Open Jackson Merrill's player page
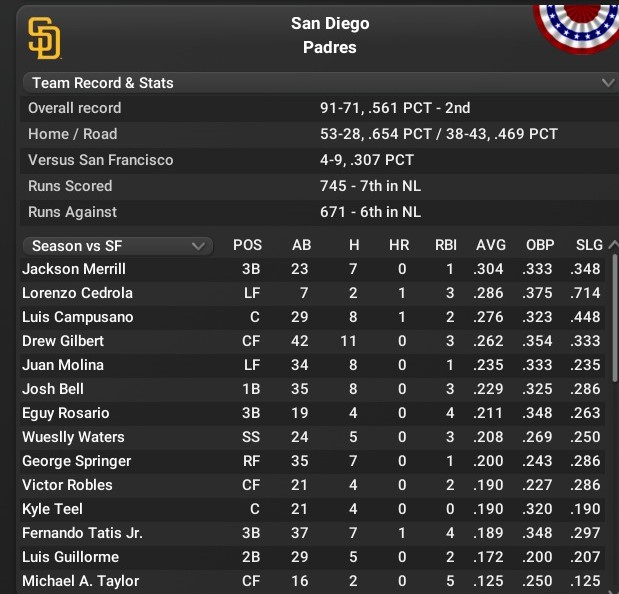This screenshot has width=619, height=594. (x=74, y=269)
